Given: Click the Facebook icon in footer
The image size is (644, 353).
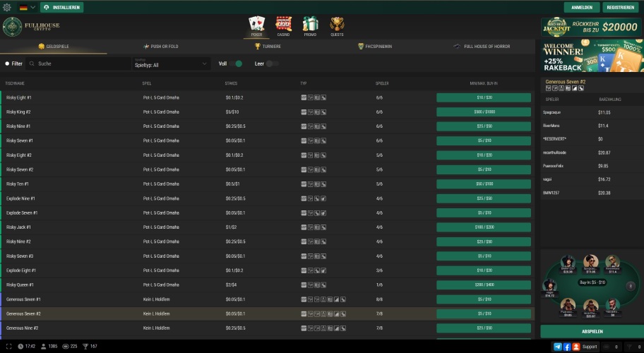Looking at the screenshot, I should tap(567, 347).
